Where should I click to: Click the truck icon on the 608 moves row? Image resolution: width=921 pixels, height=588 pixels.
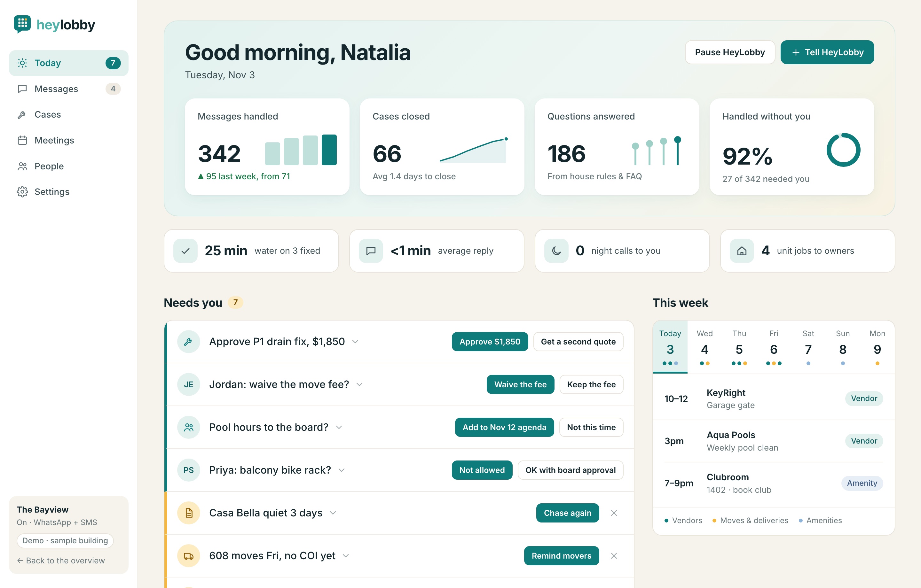[189, 555]
